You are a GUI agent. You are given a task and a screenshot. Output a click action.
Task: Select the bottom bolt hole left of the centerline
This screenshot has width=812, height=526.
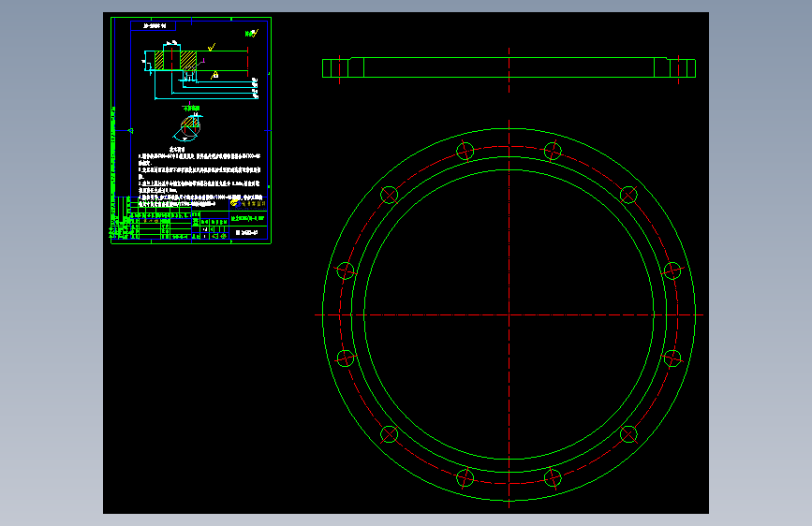point(465,478)
